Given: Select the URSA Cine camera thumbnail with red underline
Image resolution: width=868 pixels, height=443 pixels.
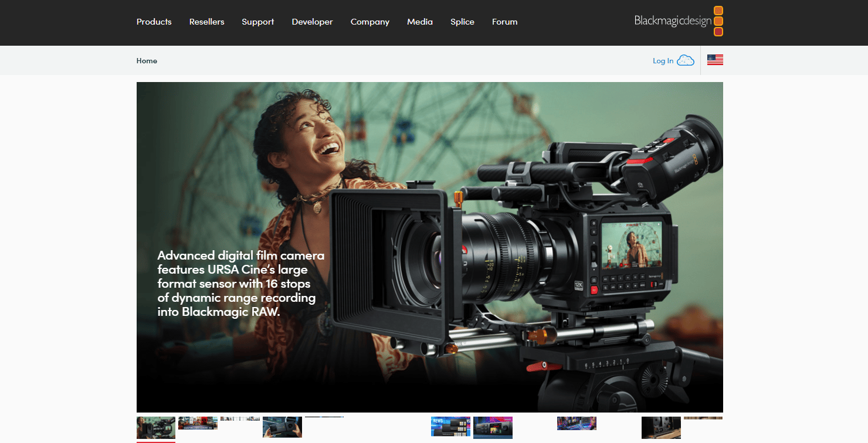Looking at the screenshot, I should (156, 428).
